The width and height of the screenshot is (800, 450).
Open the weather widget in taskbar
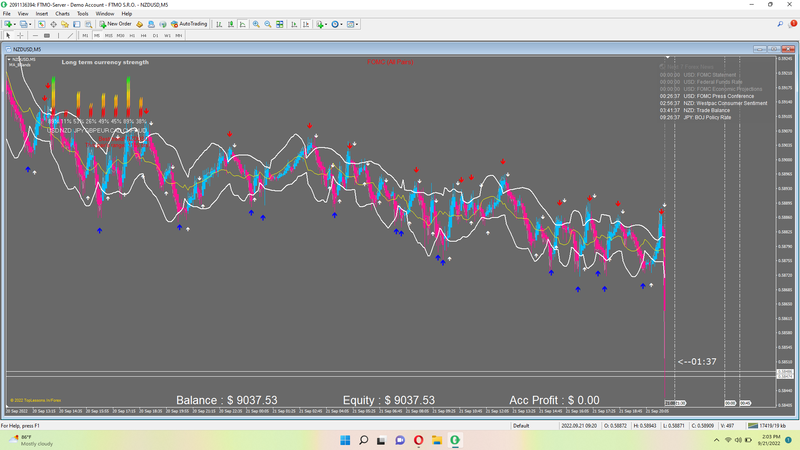(x=25, y=440)
